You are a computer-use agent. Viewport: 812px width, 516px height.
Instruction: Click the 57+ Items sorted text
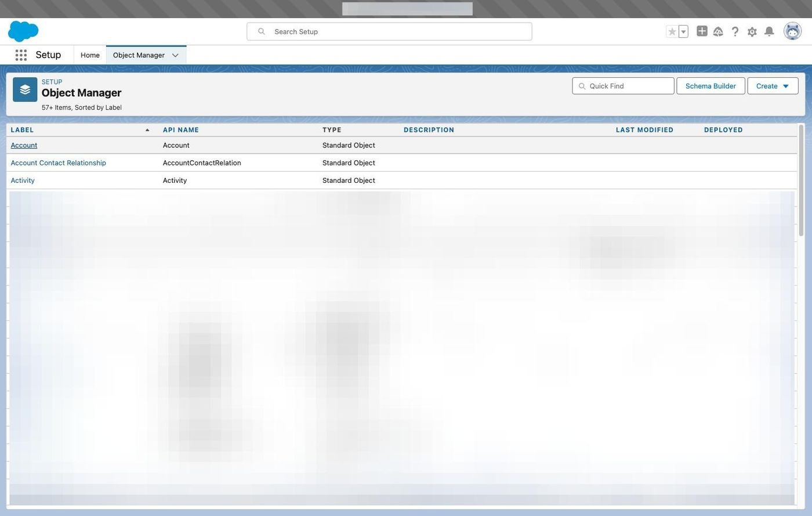click(81, 107)
